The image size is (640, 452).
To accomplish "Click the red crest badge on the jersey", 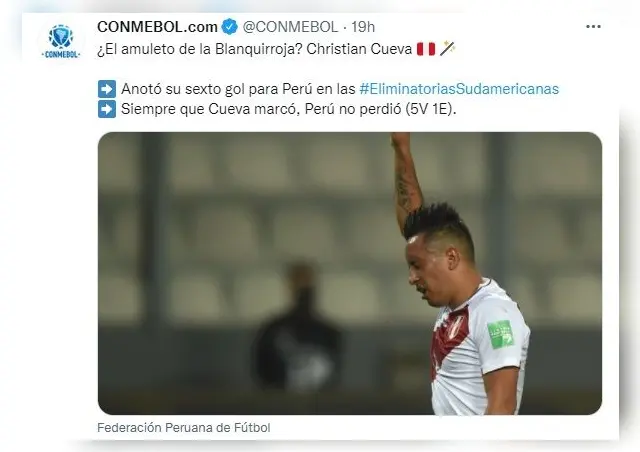I will pos(456,327).
